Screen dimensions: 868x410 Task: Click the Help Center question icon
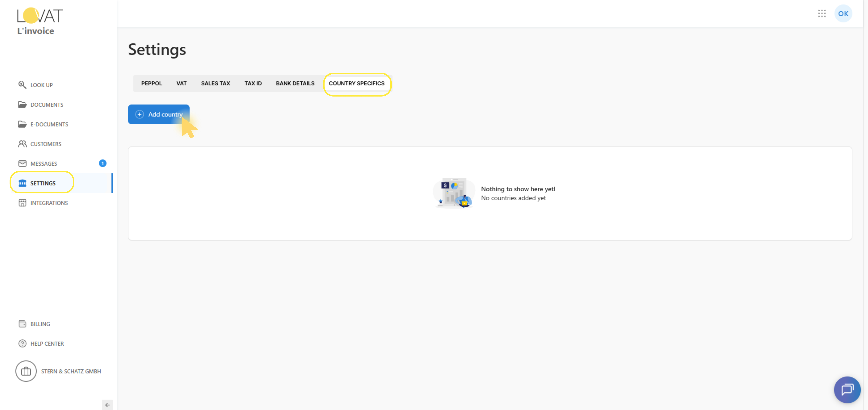(22, 343)
